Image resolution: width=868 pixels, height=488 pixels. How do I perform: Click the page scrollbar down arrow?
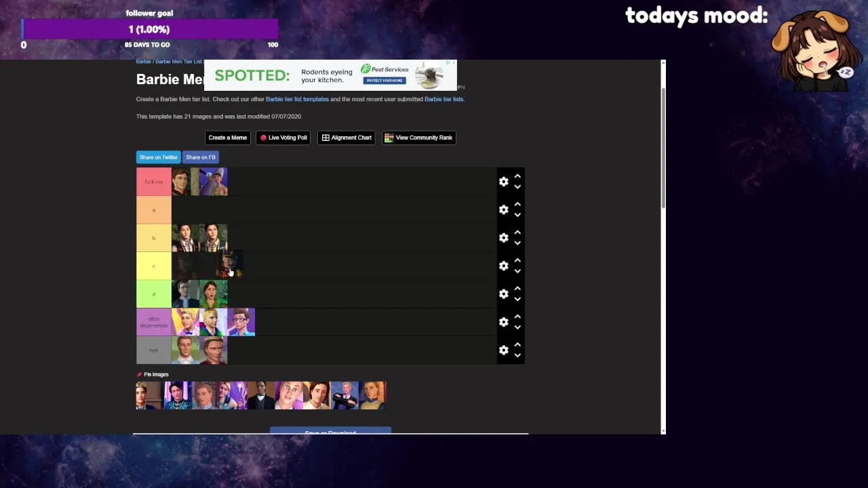[x=663, y=430]
